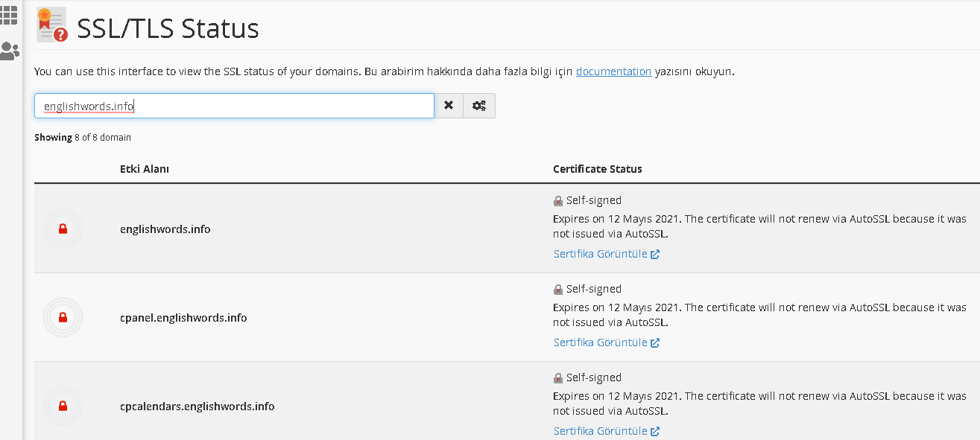Click external-link icon beside englishwords.info Sertifika Görüntüle
Screen dimensions: 980x440
655,254
